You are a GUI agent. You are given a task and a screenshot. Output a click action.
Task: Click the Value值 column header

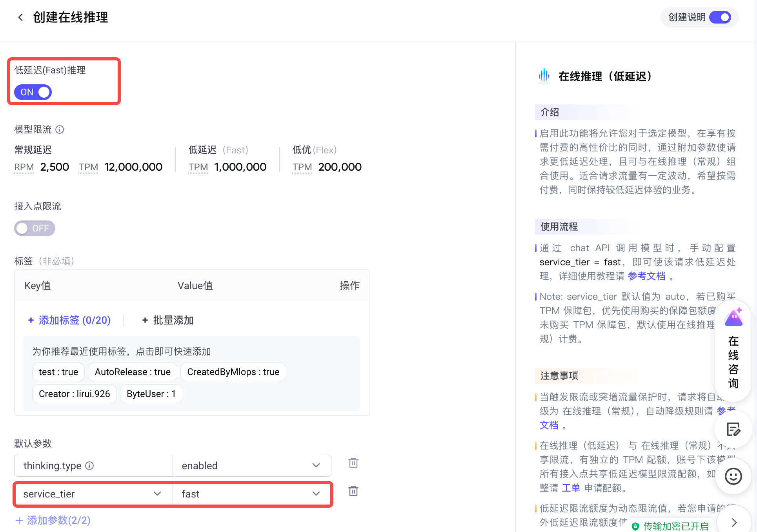pos(195,286)
